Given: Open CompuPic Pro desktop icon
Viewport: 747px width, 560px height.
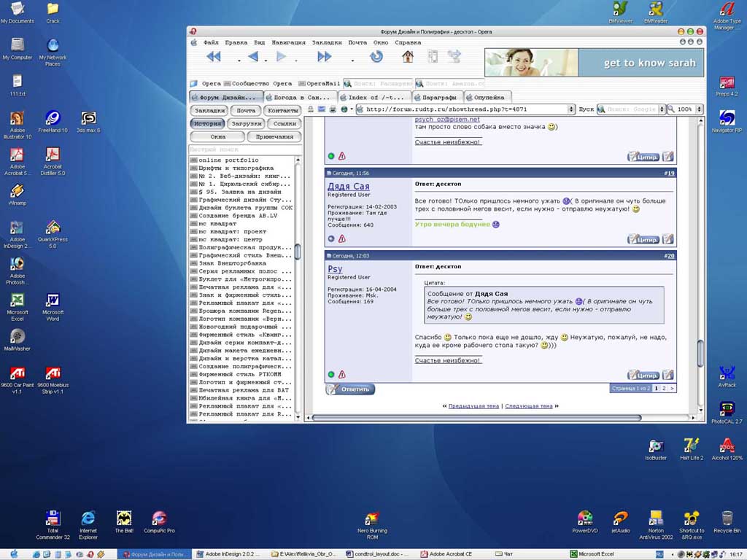Looking at the screenshot, I should click(x=159, y=522).
